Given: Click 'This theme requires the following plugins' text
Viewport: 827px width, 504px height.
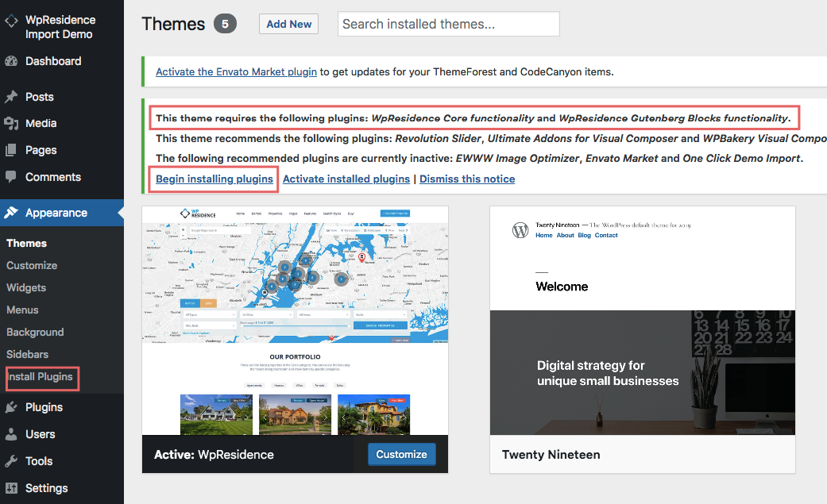Looking at the screenshot, I should click(x=473, y=118).
